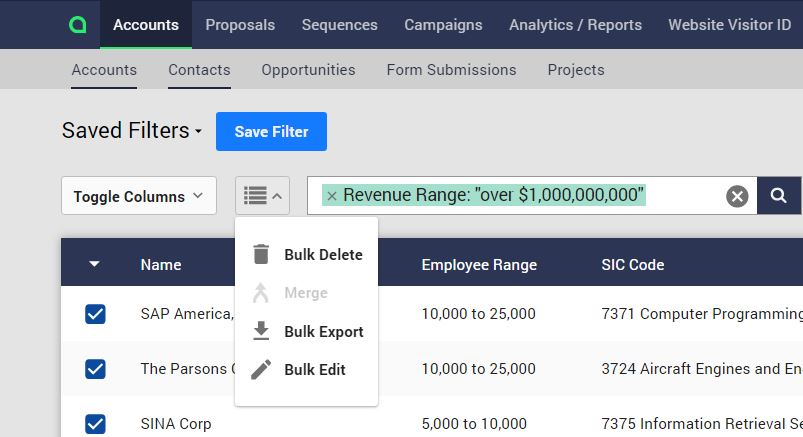The height and width of the screenshot is (437, 803).
Task: Open the SAP America account name
Action: tap(187, 314)
